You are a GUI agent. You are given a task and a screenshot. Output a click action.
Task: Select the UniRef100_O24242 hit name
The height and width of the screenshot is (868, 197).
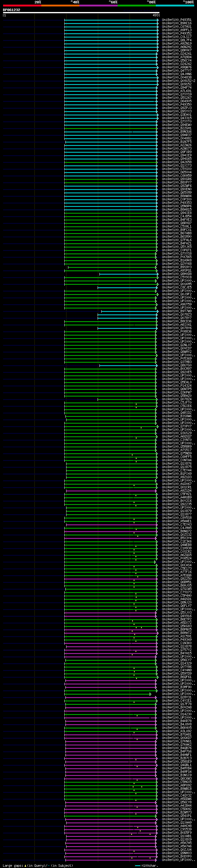pyautogui.click(x=176, y=64)
